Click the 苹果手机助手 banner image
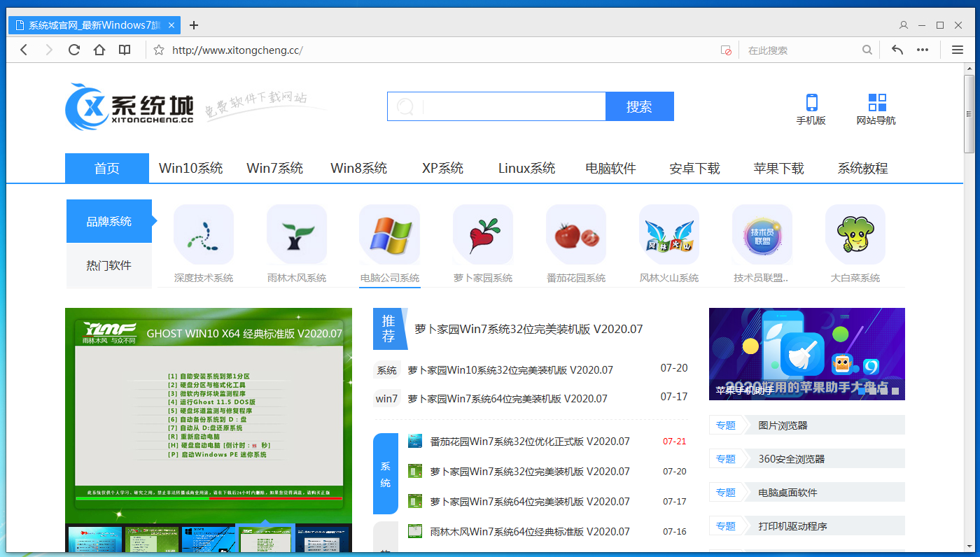The width and height of the screenshot is (980, 557). click(807, 354)
